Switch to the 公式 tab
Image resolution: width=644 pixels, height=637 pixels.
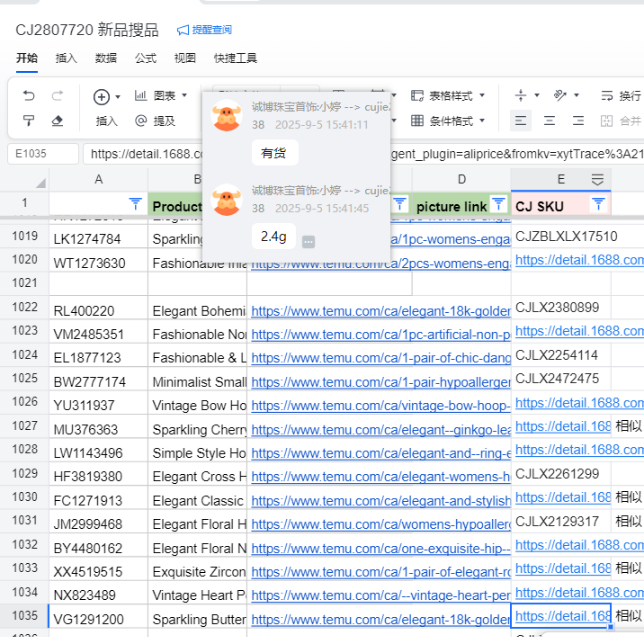[145, 58]
